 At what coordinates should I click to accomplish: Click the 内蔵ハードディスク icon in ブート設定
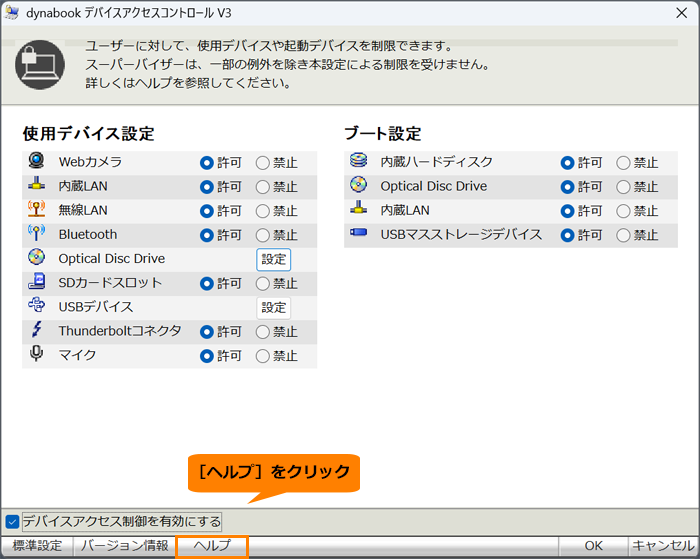click(358, 160)
